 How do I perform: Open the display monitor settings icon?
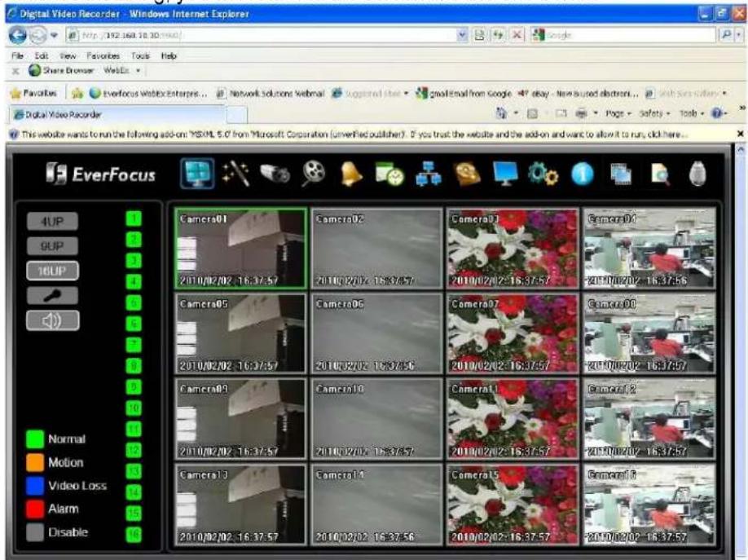click(x=504, y=174)
